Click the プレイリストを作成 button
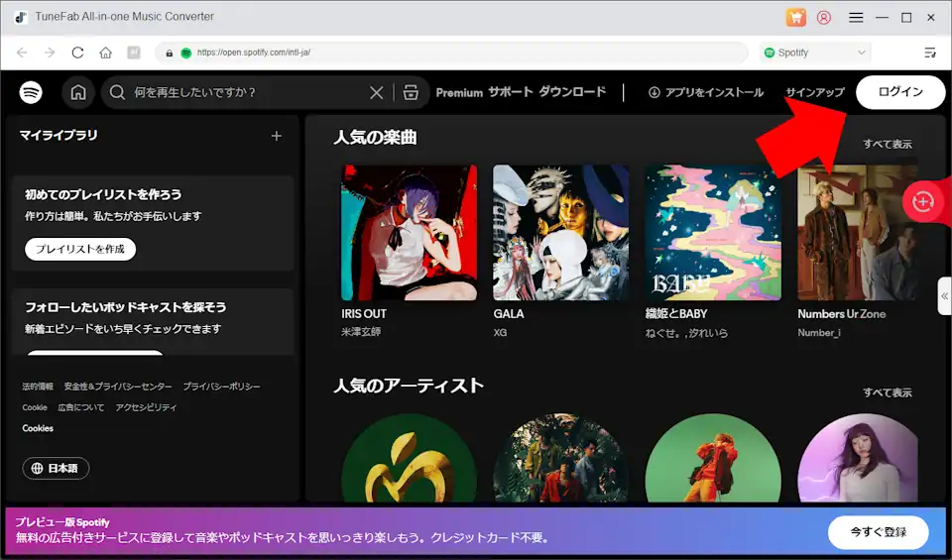952x560 pixels. click(x=80, y=249)
